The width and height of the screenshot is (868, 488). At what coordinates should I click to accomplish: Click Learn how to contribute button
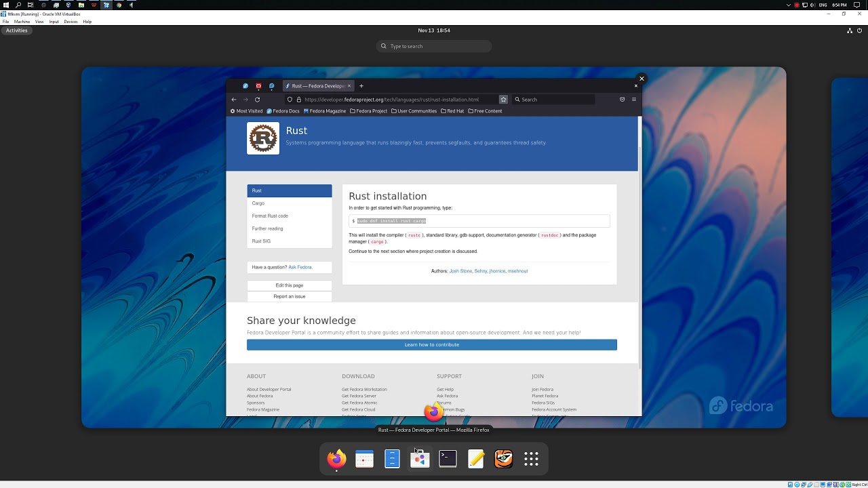[432, 344]
